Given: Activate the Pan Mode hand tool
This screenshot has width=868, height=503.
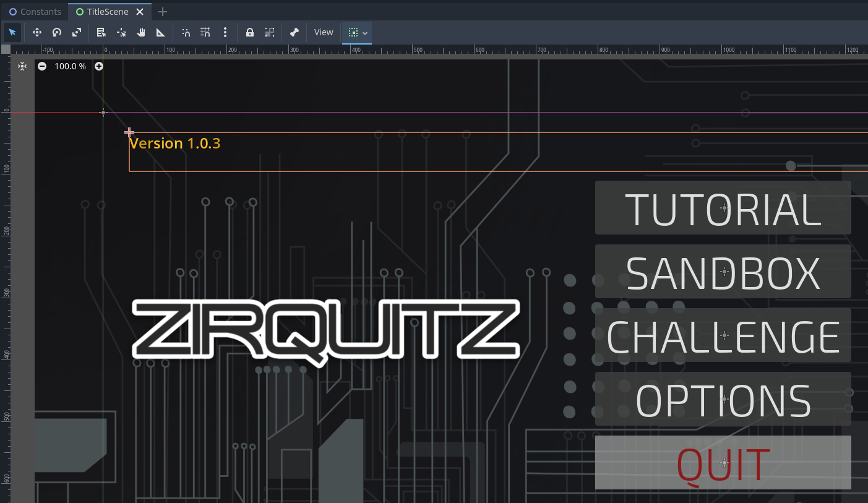Looking at the screenshot, I should point(141,32).
